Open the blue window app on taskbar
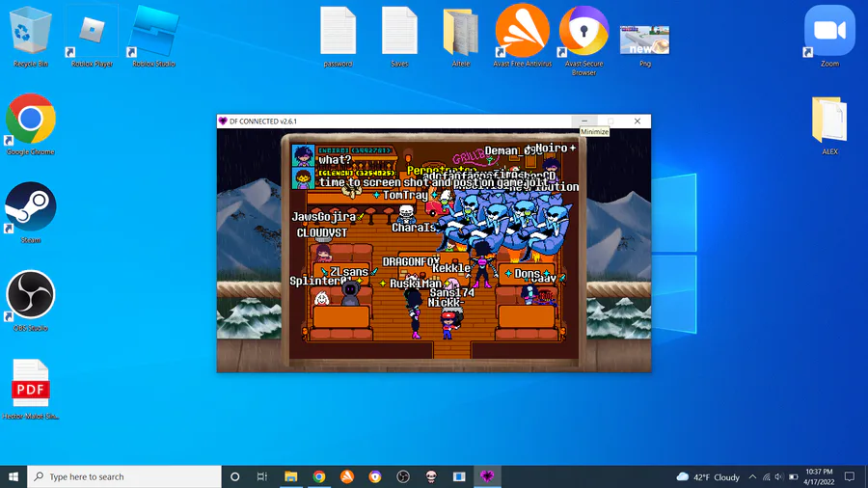Image resolution: width=868 pixels, height=488 pixels. [459, 476]
